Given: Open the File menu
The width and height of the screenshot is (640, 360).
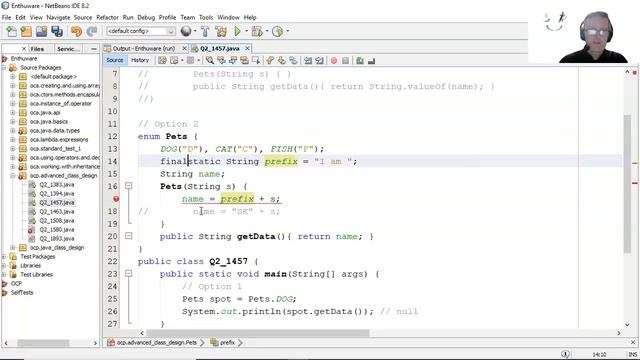Looking at the screenshot, I should coord(7,17).
